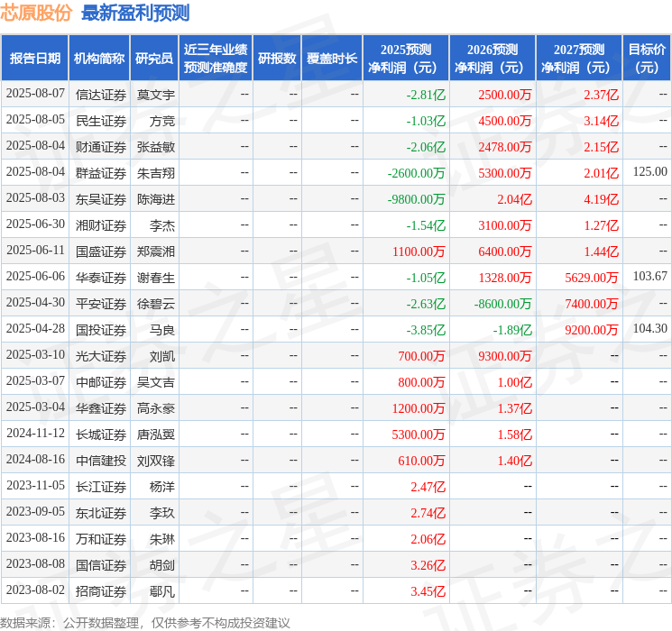The image size is (672, 631).
Task: Click the 研报数 column header
Action: click(x=277, y=58)
